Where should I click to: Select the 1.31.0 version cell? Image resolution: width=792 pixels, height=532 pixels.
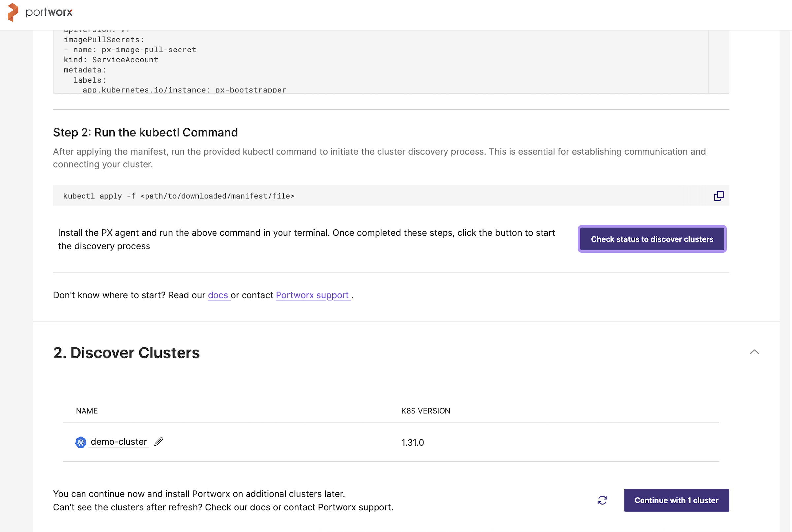click(x=412, y=443)
